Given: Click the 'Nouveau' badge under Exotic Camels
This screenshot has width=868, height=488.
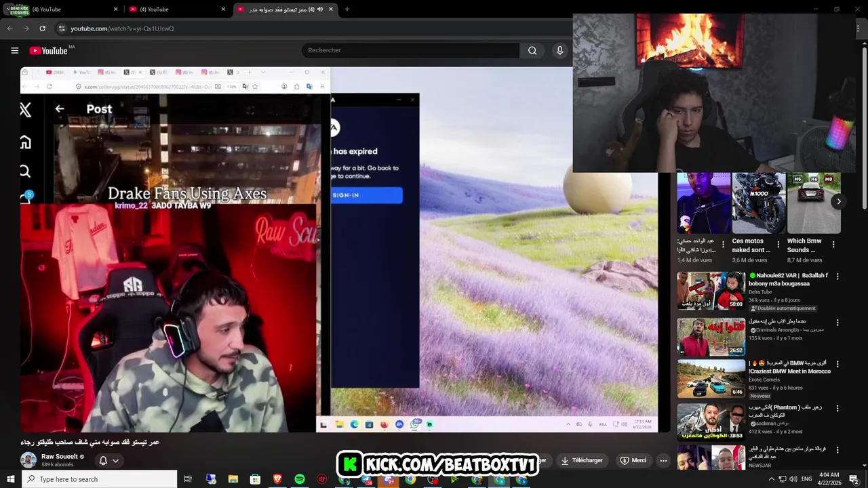Looking at the screenshot, I should point(760,396).
